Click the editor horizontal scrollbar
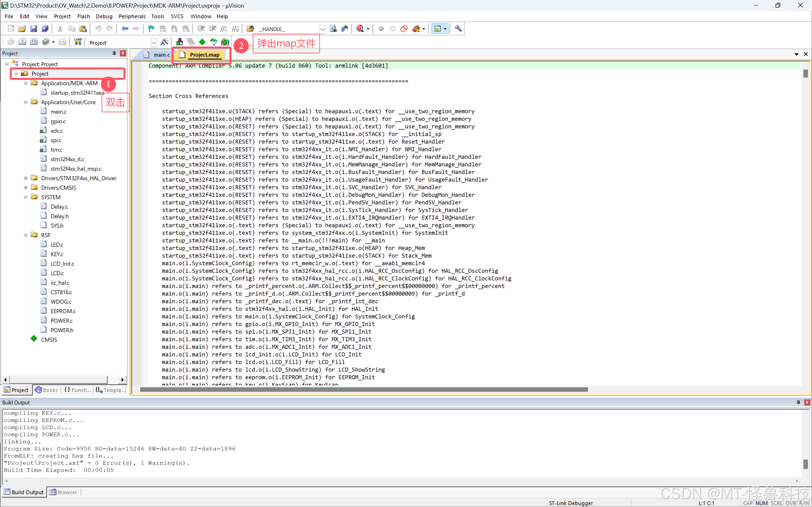The height and width of the screenshot is (507, 812). 364,390
